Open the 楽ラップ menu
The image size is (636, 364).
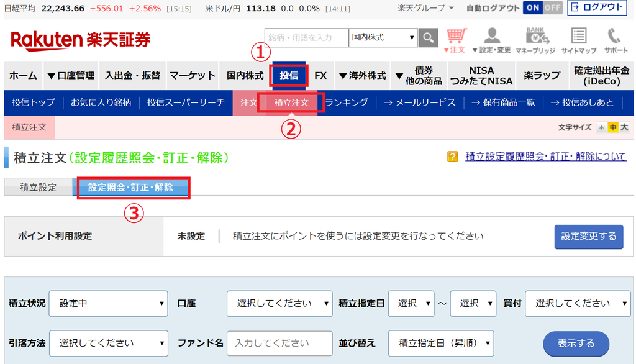(x=542, y=76)
